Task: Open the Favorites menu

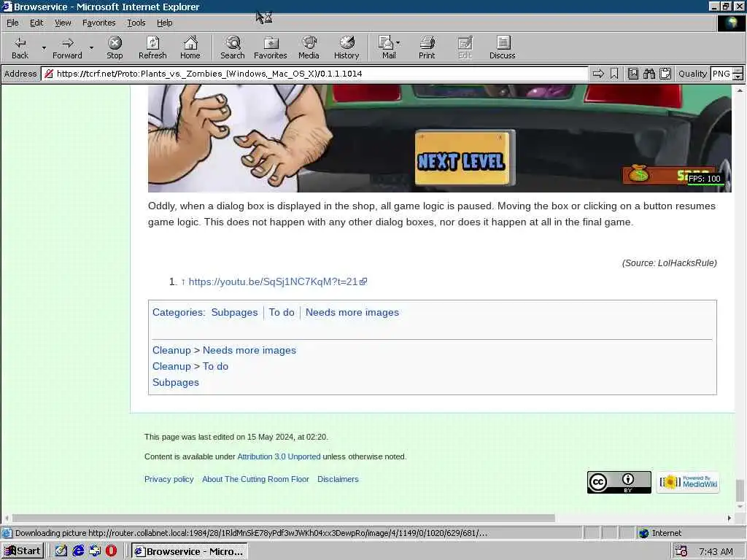Action: [98, 23]
